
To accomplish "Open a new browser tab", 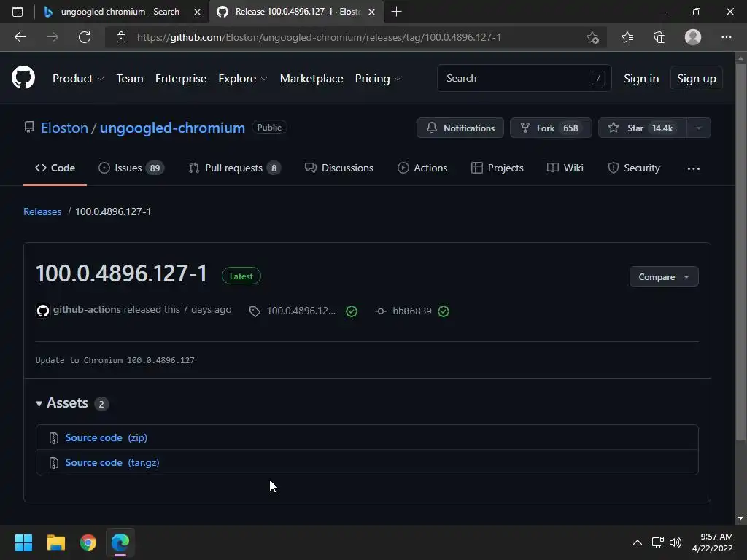I will tap(396, 12).
